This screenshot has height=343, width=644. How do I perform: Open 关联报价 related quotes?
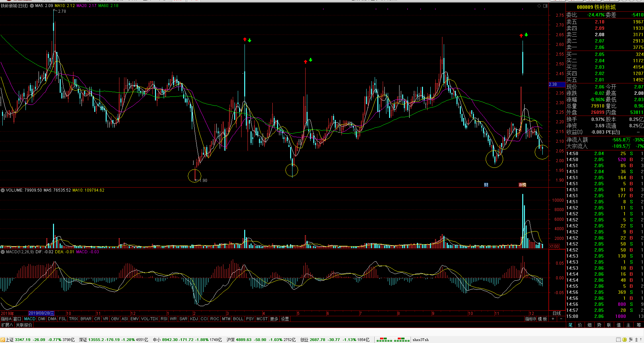tap(24, 325)
